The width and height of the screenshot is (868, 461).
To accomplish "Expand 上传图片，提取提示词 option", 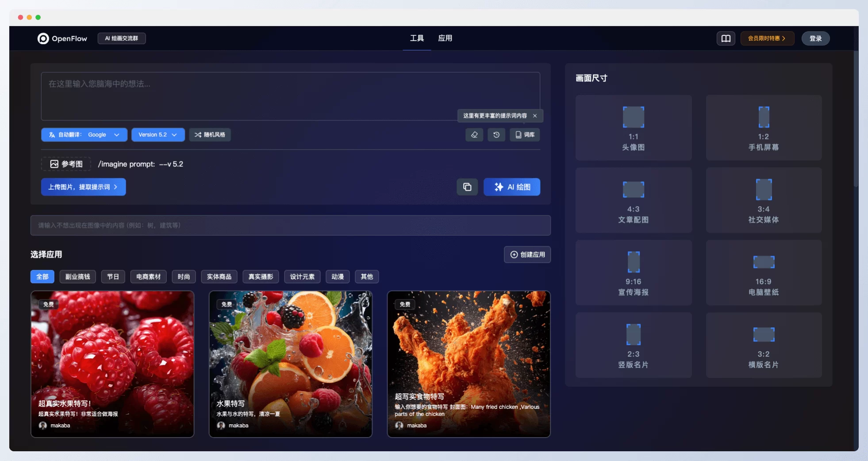I will pyautogui.click(x=83, y=187).
